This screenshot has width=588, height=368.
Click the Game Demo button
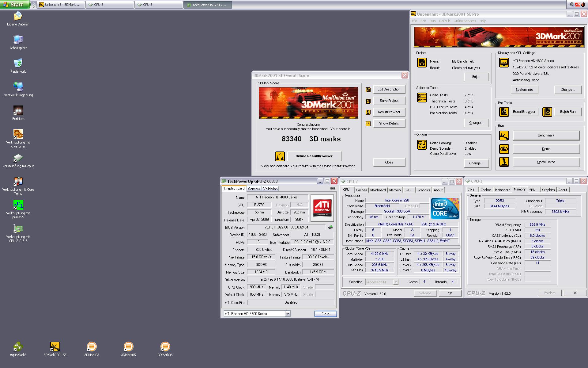click(x=546, y=162)
